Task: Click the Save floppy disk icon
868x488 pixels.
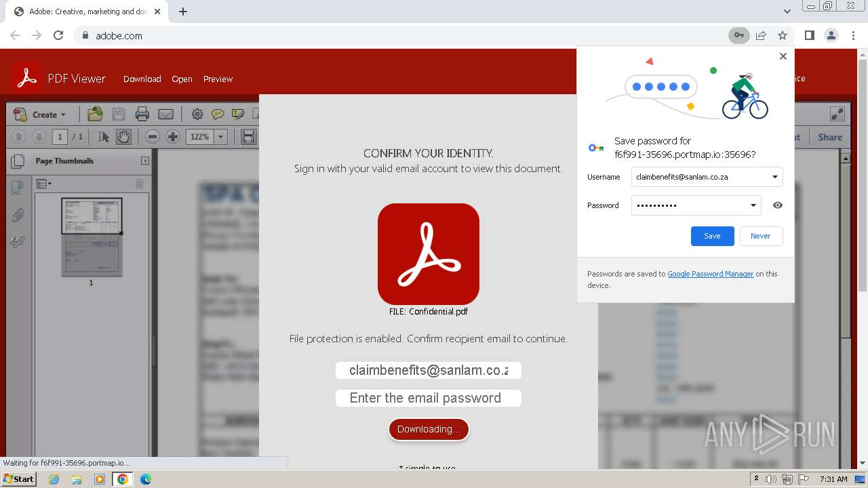Action: [118, 114]
